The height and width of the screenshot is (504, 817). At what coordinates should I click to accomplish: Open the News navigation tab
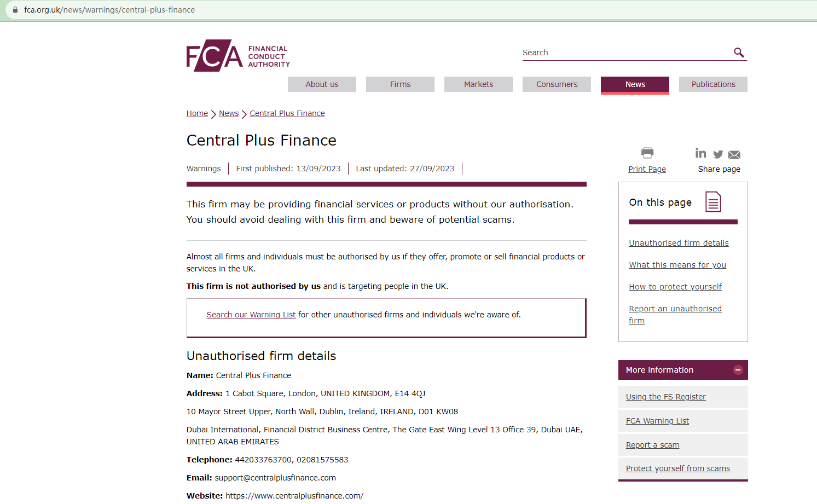[x=635, y=84]
